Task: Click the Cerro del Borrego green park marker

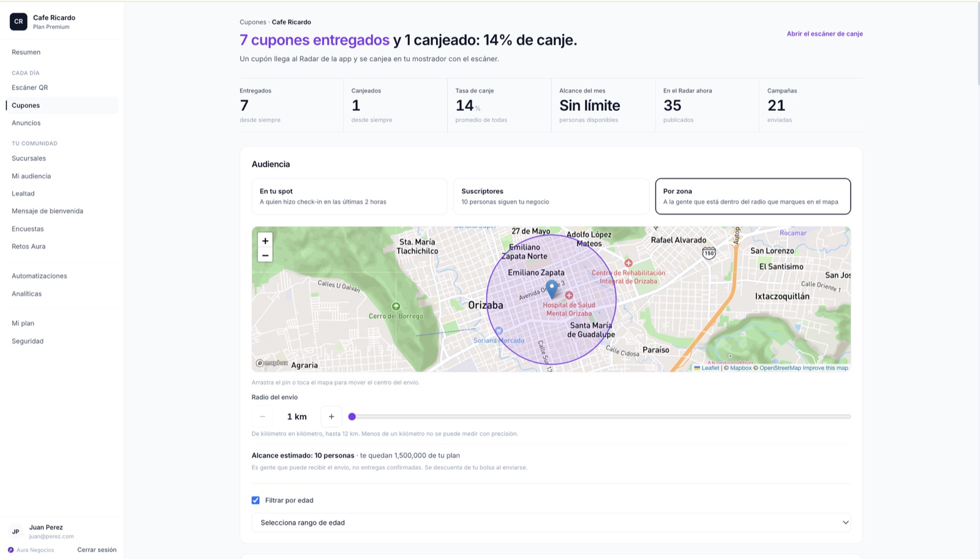Action: 396,306
